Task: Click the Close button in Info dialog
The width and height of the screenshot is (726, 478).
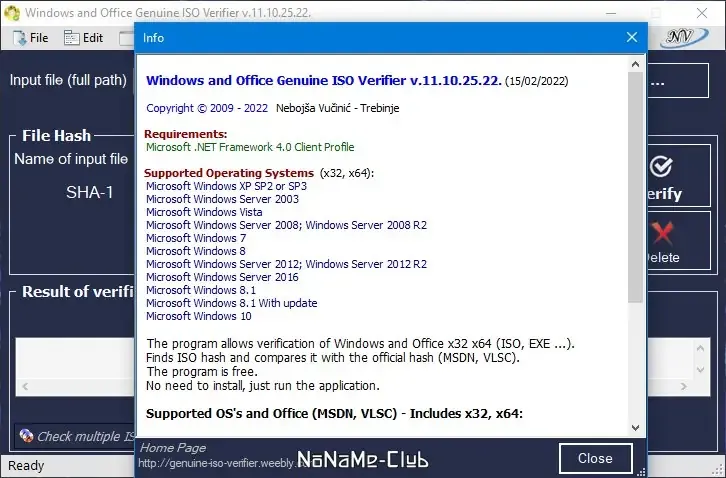Action: point(595,458)
